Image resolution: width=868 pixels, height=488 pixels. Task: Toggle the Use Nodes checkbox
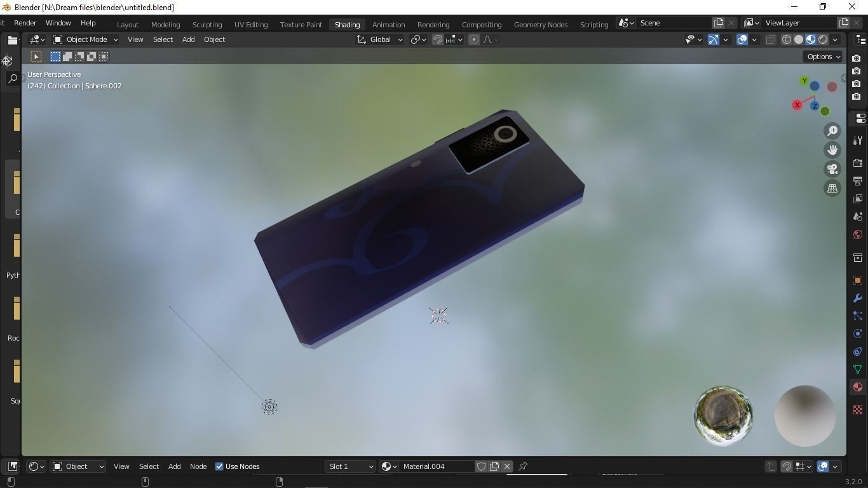point(219,466)
